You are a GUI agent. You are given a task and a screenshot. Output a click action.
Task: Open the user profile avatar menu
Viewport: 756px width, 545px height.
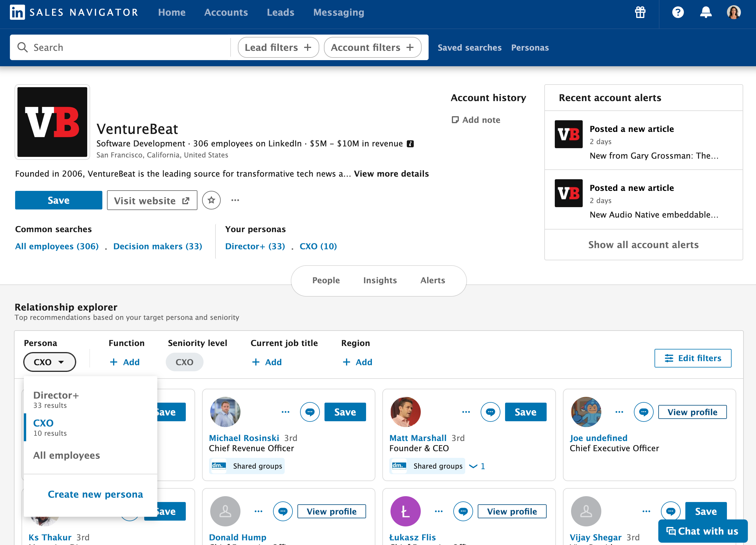(734, 12)
